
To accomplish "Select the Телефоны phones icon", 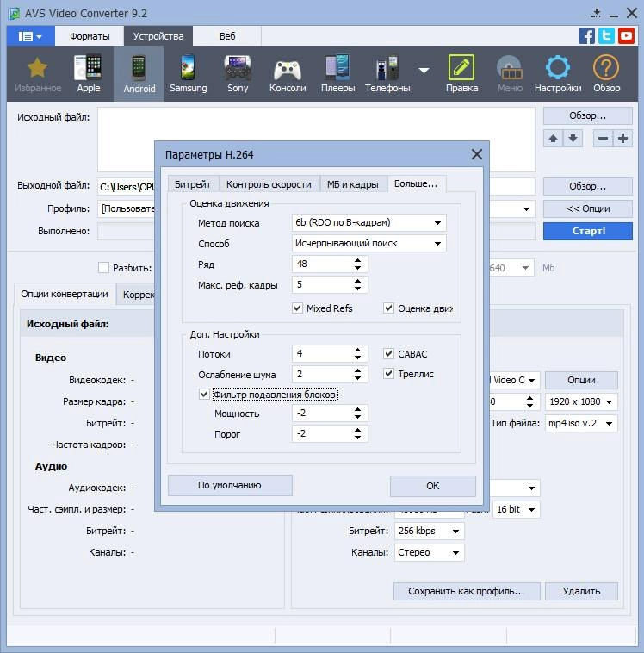I will click(x=387, y=75).
